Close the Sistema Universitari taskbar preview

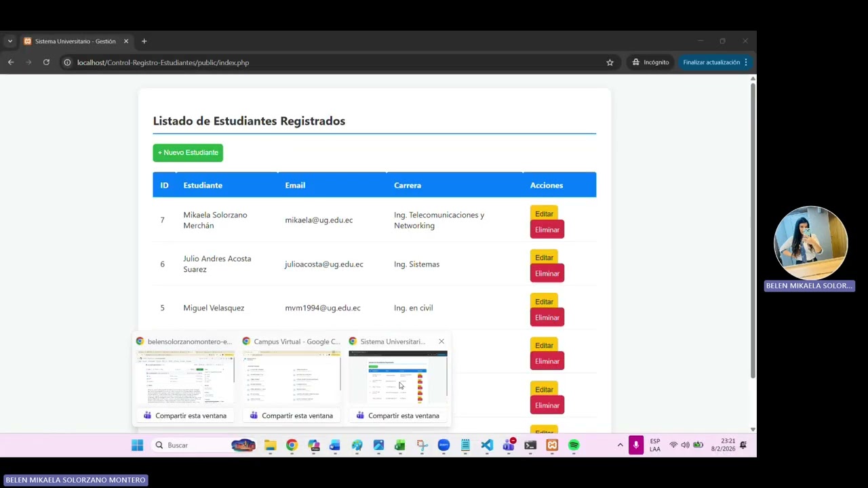coord(441,342)
